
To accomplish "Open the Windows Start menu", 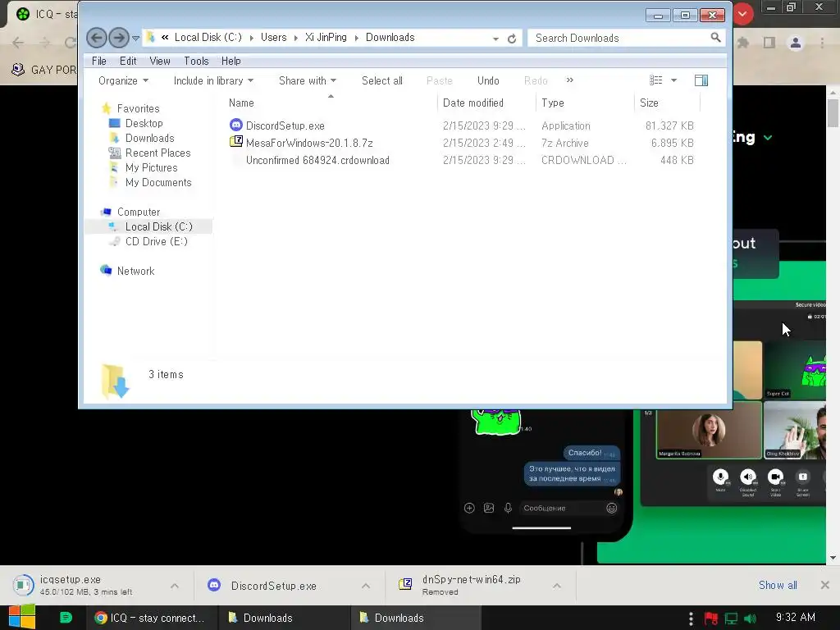I will pyautogui.click(x=21, y=618).
